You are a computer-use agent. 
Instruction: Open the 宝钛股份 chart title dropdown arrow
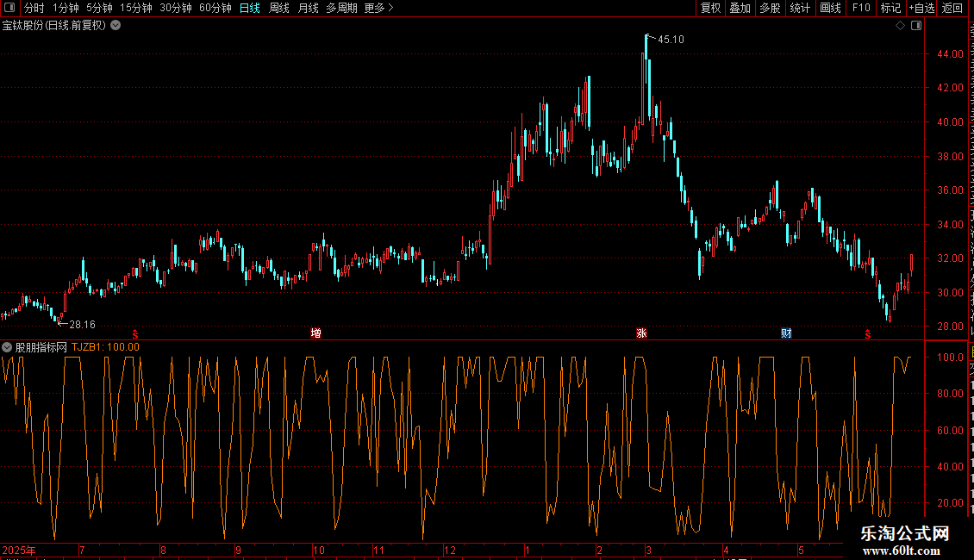coord(116,26)
